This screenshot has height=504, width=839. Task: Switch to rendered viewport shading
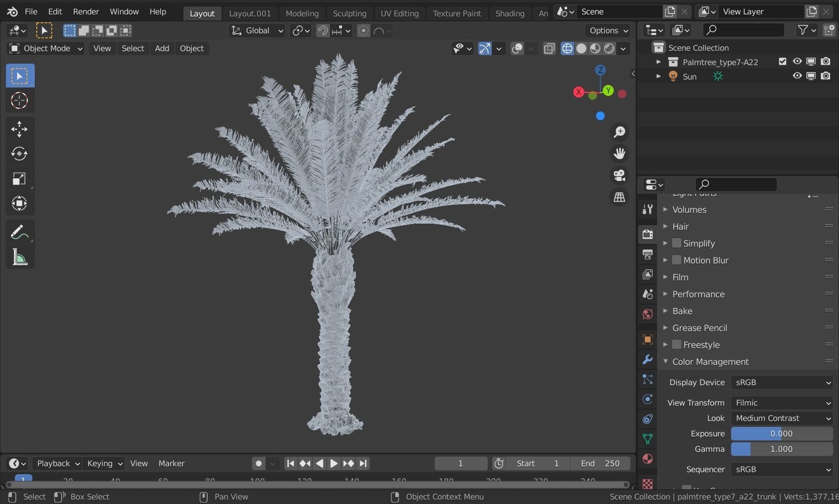[609, 48]
